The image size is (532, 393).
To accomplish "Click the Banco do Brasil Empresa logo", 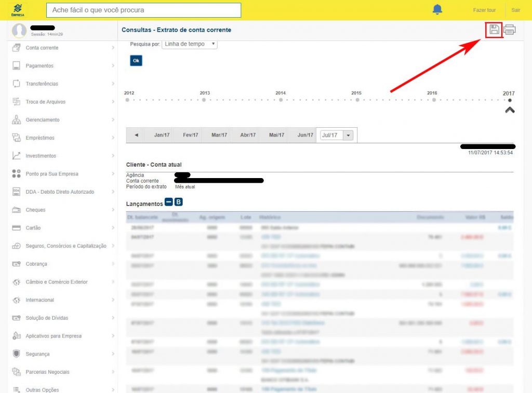I will pos(18,10).
